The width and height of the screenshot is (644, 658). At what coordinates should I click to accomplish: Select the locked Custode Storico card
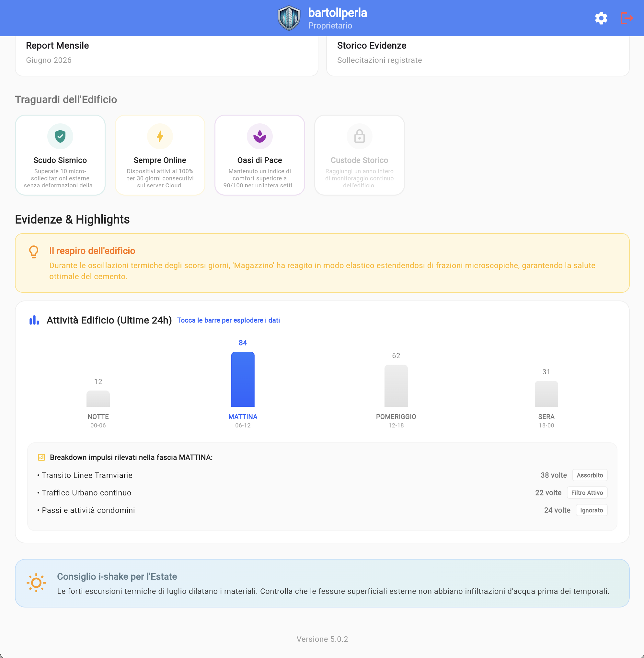pyautogui.click(x=360, y=155)
